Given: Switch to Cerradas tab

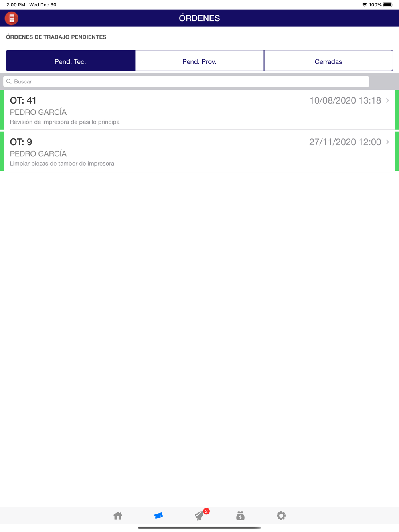Looking at the screenshot, I should click(x=328, y=61).
